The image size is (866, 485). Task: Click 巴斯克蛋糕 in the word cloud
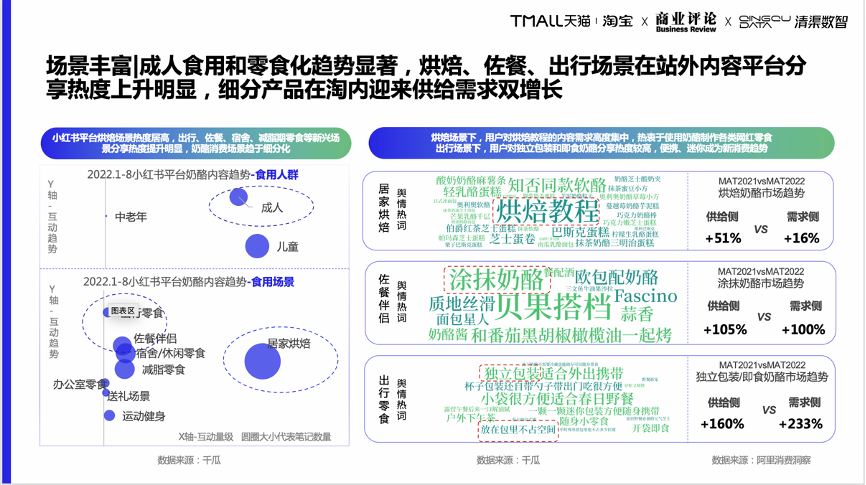pos(580,232)
